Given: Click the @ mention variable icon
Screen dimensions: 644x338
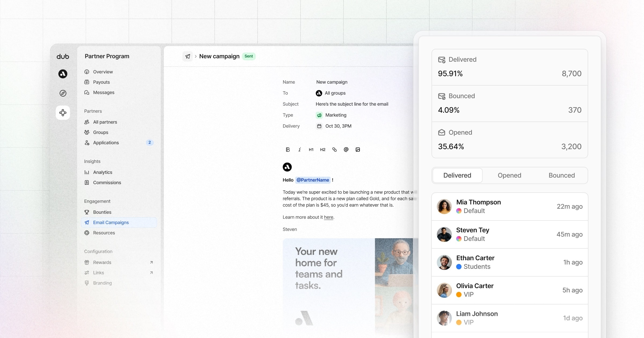Looking at the screenshot, I should point(346,150).
